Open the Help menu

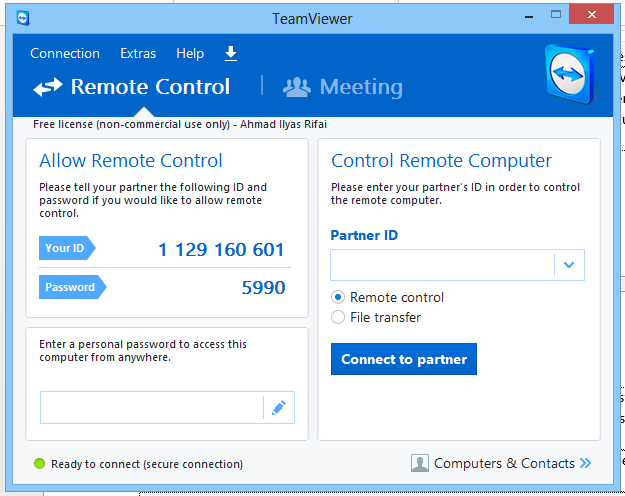click(190, 53)
